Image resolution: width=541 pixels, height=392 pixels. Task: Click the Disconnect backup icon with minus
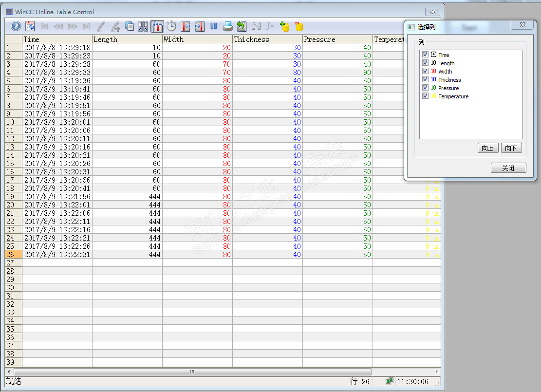tap(299, 26)
